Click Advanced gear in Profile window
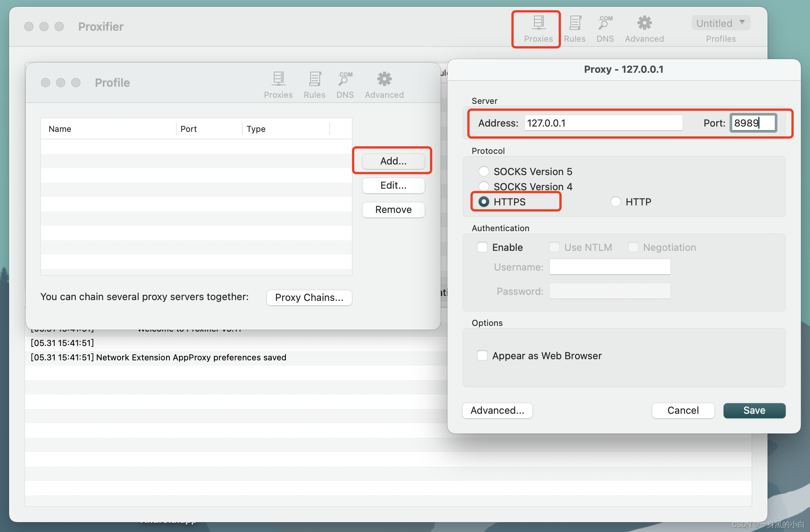This screenshot has height=532, width=810. [384, 84]
